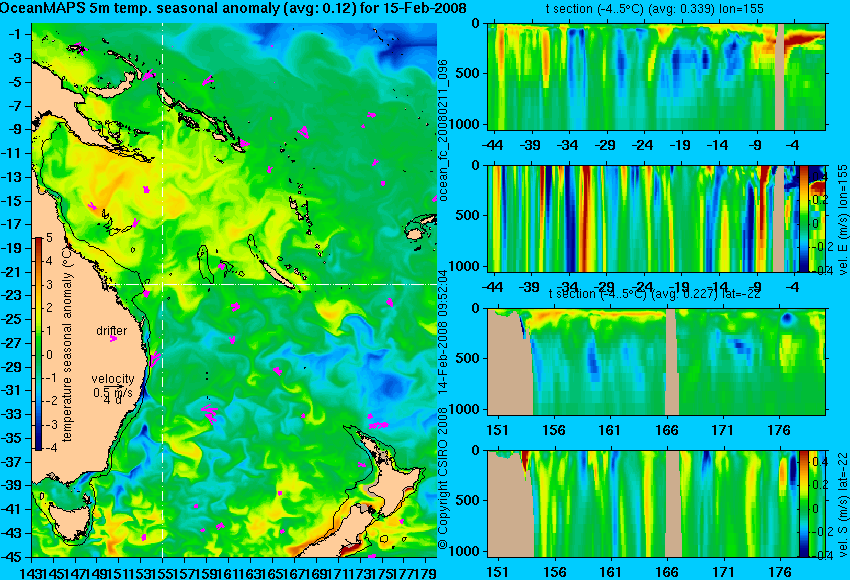Image resolution: width=850 pixels, height=580 pixels.
Task: Click the 't section lat=-22' panel title
Action: tap(654, 294)
